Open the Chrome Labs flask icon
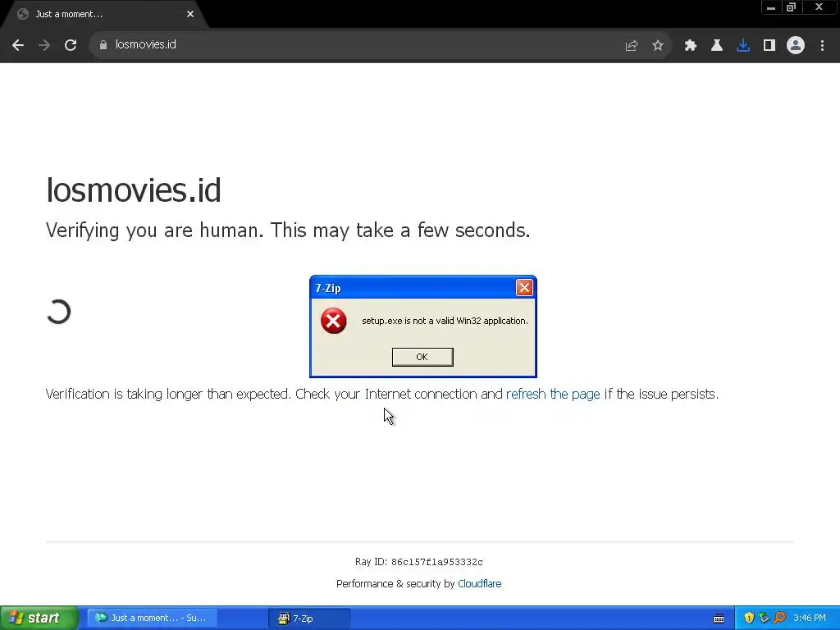This screenshot has width=840, height=630. [x=716, y=46]
